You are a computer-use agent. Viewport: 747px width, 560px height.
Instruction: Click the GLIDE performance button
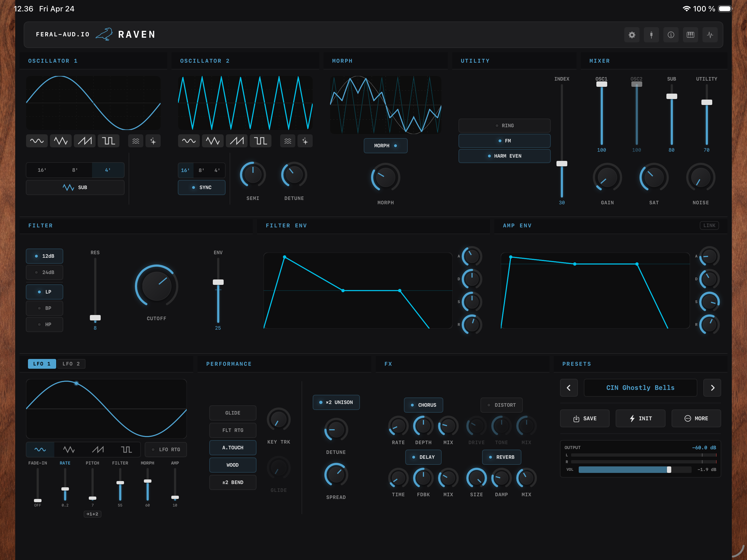click(233, 413)
